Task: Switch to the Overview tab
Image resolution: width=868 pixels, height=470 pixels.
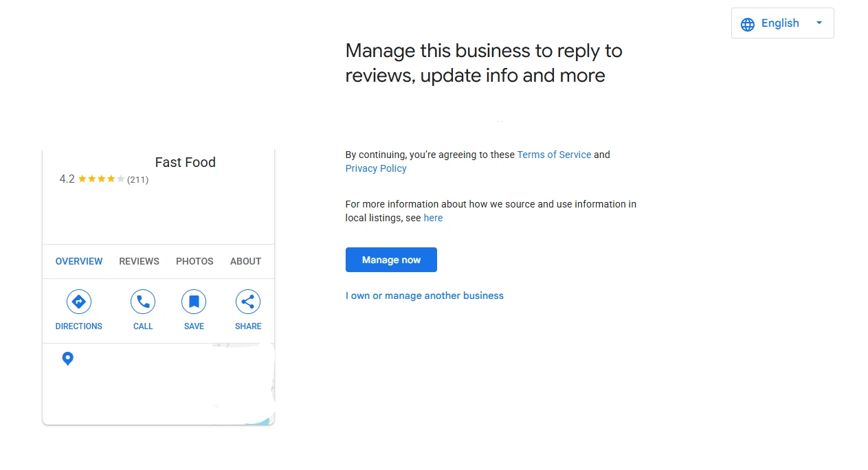Action: pyautogui.click(x=79, y=261)
